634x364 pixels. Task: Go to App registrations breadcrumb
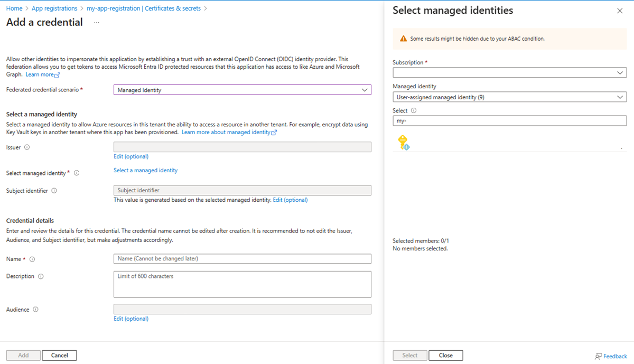tap(54, 8)
